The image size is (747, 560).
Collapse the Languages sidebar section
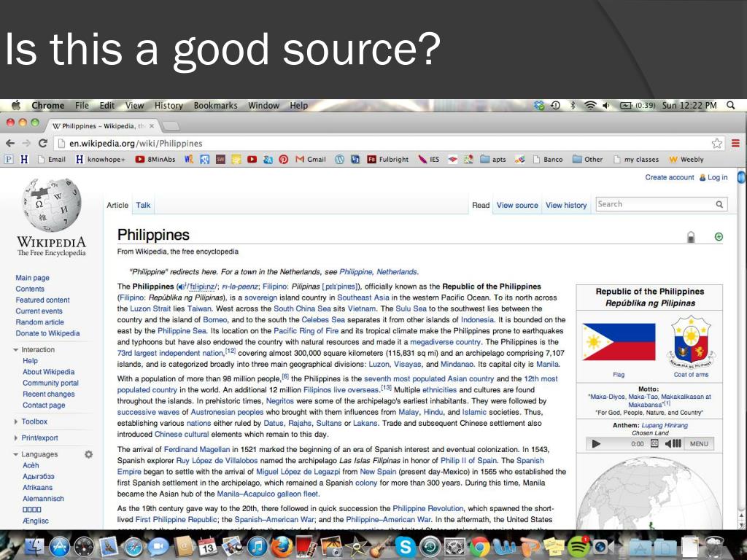tap(16, 454)
